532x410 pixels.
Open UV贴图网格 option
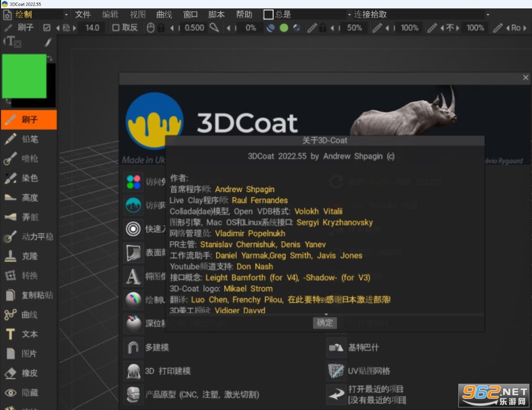(359, 371)
